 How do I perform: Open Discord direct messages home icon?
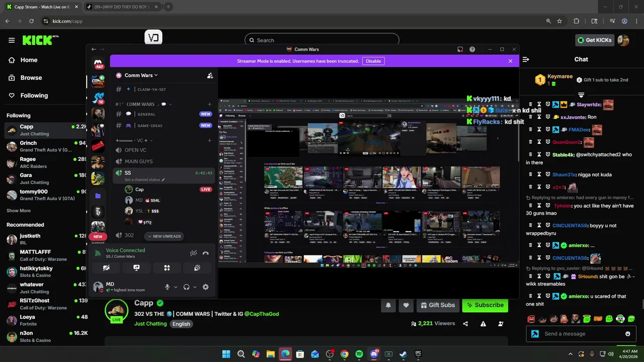pos(98,62)
